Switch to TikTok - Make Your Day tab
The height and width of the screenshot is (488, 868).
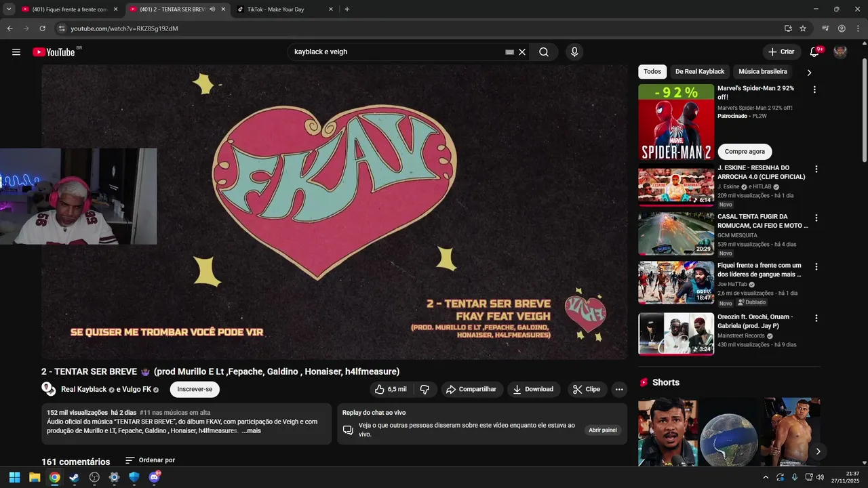tap(285, 9)
